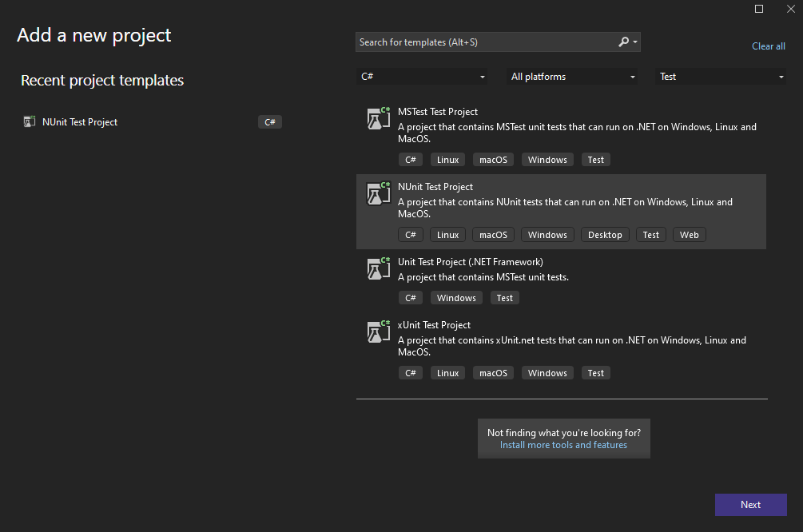Select the MSTest Test Project template
Screen dimensions: 803x532
(438, 112)
